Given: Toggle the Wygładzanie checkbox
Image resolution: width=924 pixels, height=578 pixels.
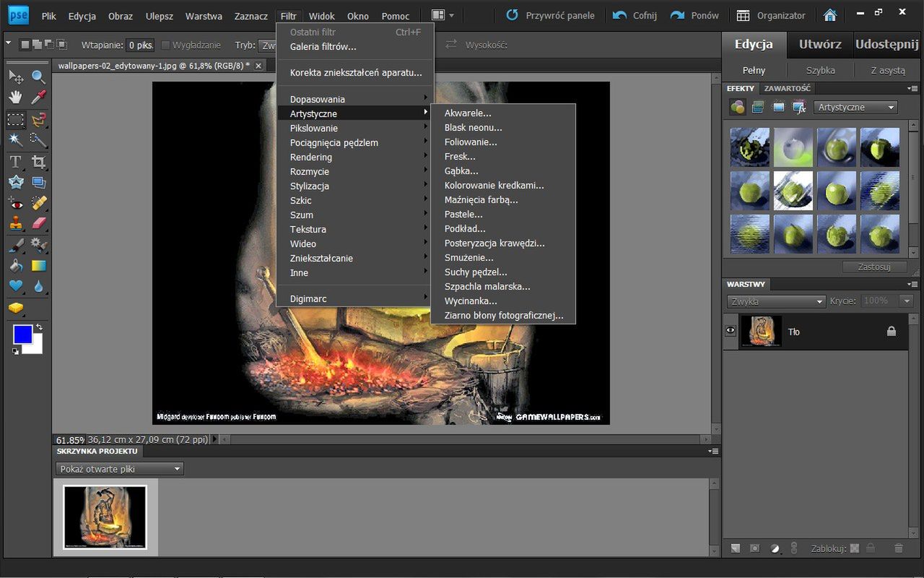Looking at the screenshot, I should [166, 45].
